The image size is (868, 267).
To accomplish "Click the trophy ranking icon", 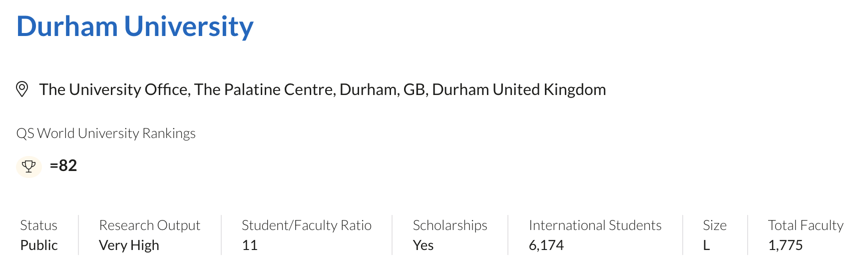I will (x=29, y=166).
